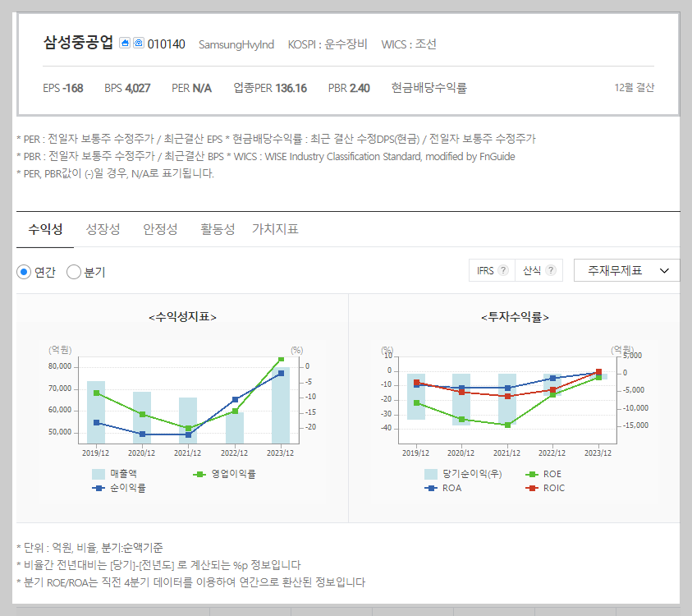Click the 산식 help question mark icon
The width and height of the screenshot is (692, 616).
[550, 270]
